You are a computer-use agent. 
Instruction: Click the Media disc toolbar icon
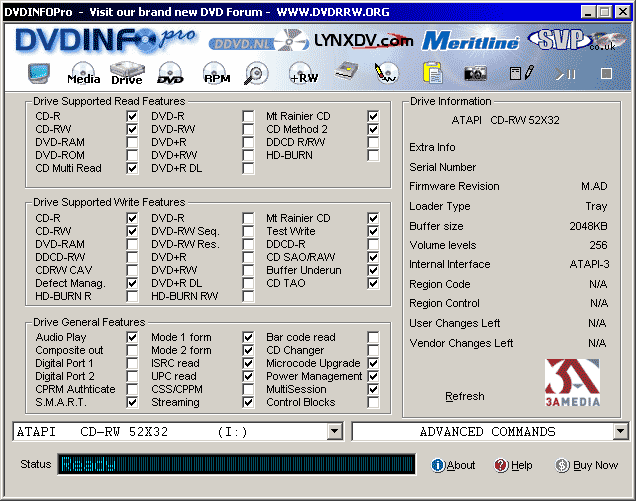(x=84, y=74)
